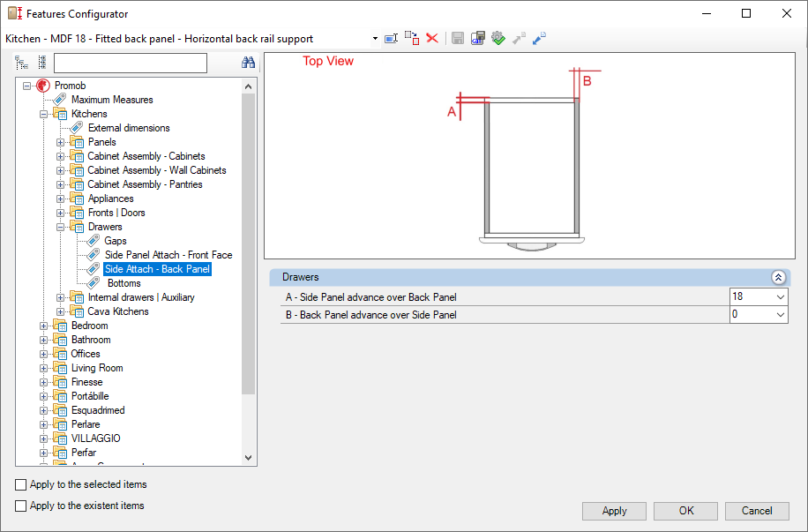808x532 pixels.
Task: Expand the Living Room tree node
Action: tap(44, 368)
